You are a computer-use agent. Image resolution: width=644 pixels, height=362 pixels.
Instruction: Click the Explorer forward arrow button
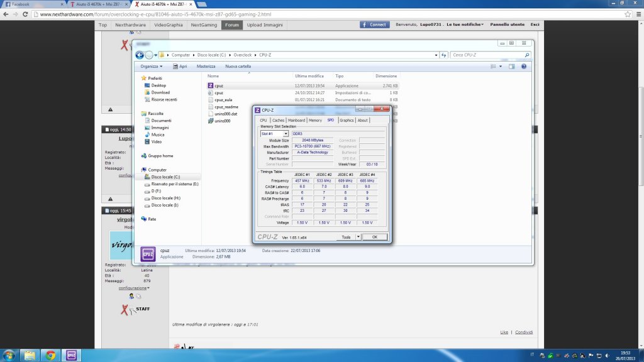pos(148,55)
